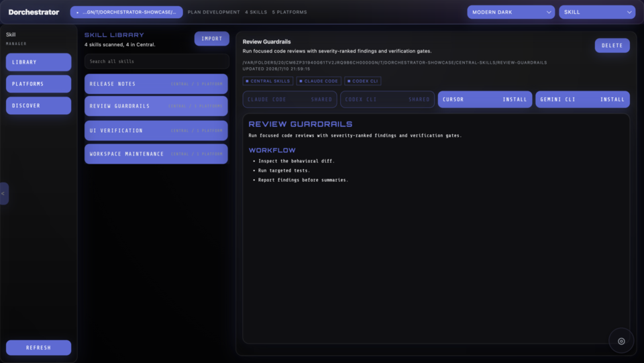
Task: Click the large Review Guardrails document heading
Action: (301, 124)
